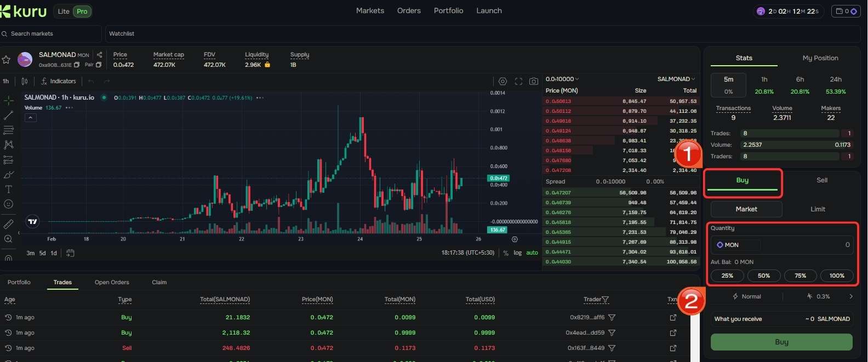The image size is (868, 362).
Task: Open SALMONAD legend more options
Action: click(x=260, y=97)
